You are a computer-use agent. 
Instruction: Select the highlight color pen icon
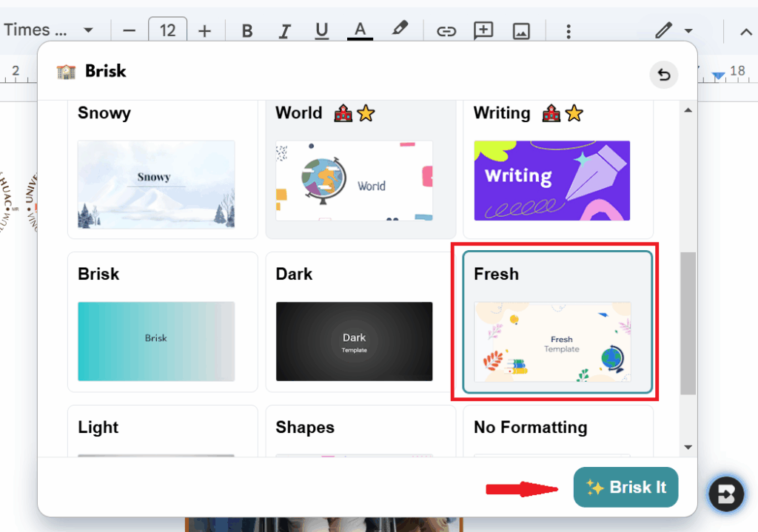(x=400, y=30)
